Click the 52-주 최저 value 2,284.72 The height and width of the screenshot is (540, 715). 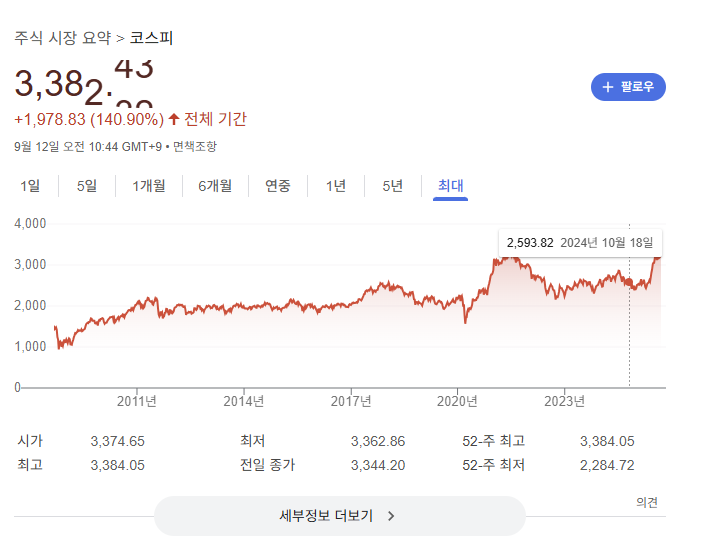pyautogui.click(x=607, y=465)
